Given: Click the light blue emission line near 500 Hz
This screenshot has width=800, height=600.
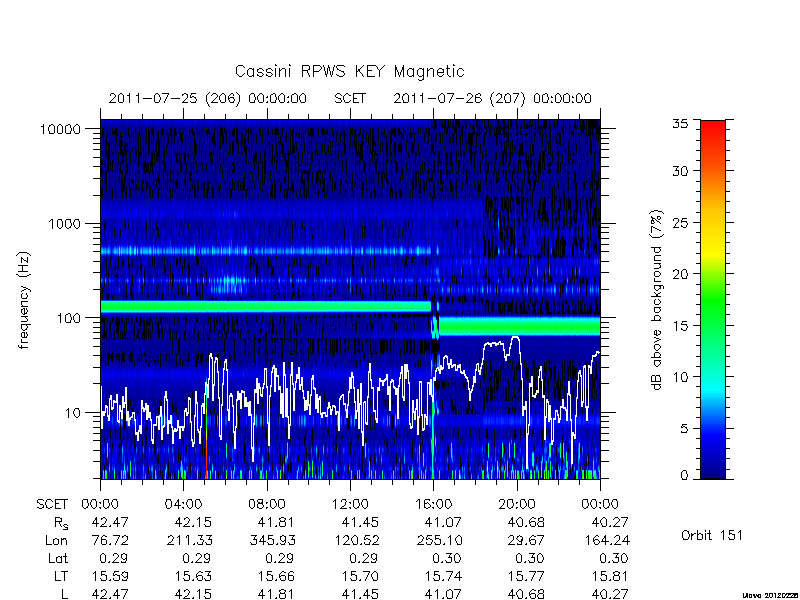Looking at the screenshot, I should point(265,251).
